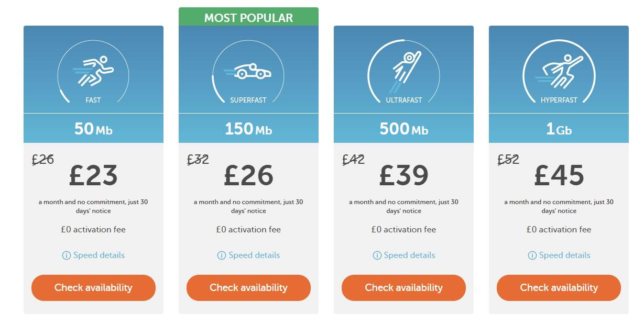Select the 1 Gb speed heading
The height and width of the screenshot is (336, 644).
(x=559, y=129)
